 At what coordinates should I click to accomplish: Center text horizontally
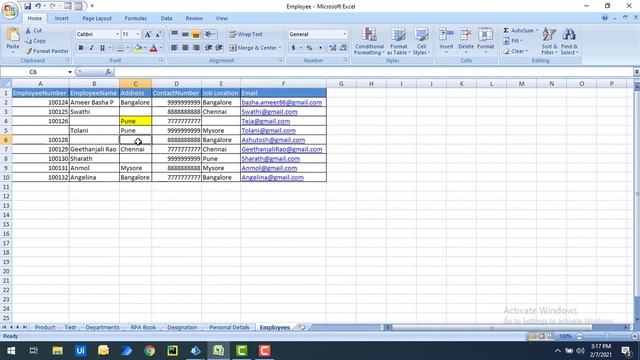click(185, 48)
